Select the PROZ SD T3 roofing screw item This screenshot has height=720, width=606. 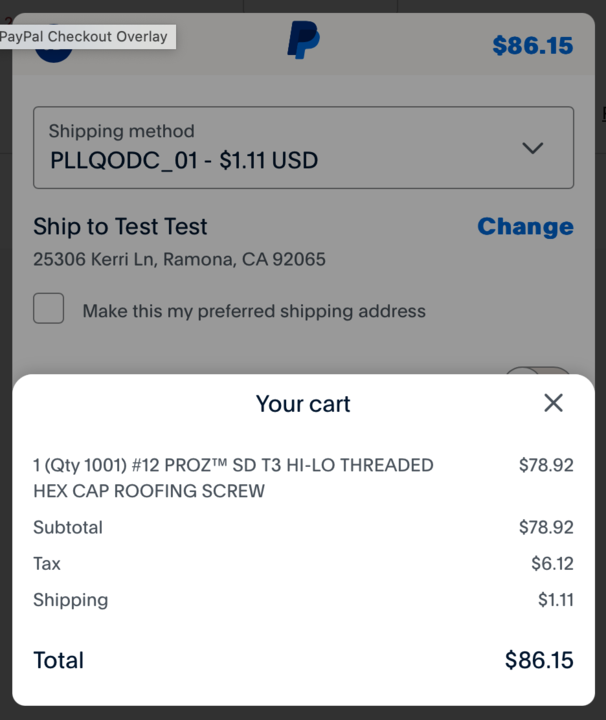[233, 478]
